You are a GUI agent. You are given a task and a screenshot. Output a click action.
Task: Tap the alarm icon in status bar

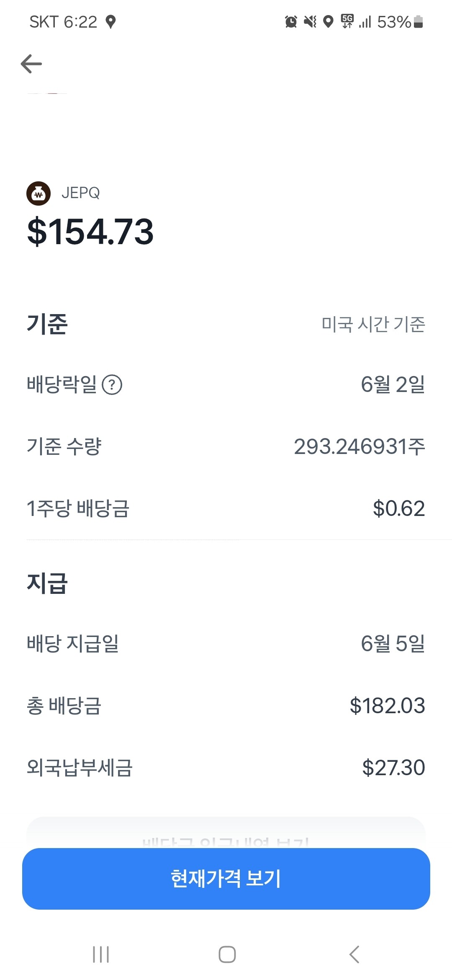[291, 21]
